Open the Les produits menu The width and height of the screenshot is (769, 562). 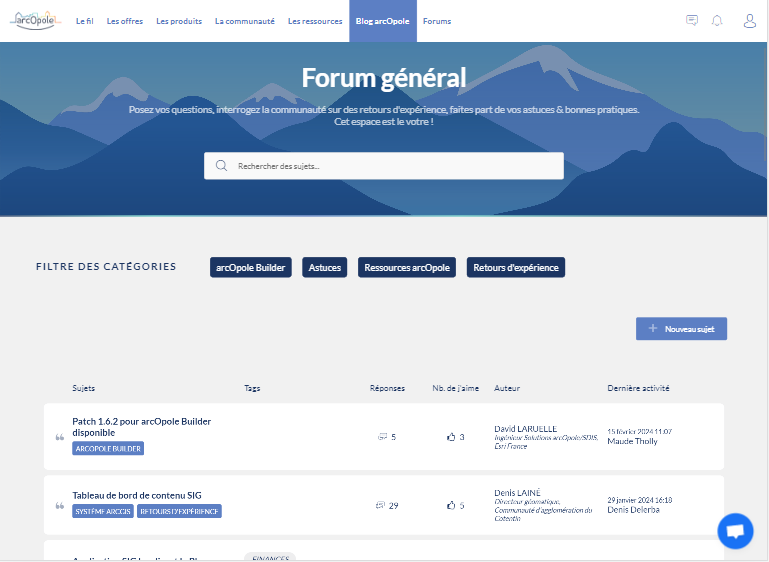179,21
